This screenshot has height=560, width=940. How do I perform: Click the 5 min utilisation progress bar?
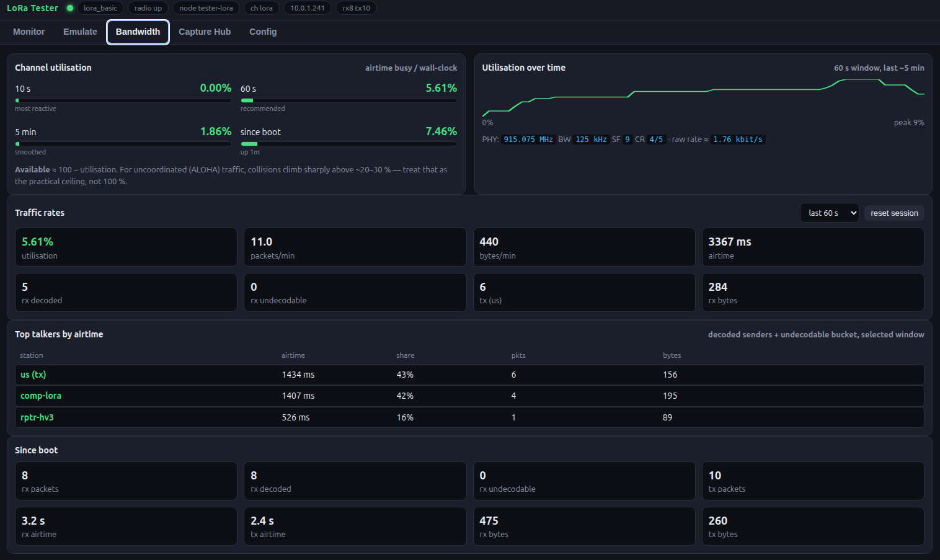click(123, 144)
